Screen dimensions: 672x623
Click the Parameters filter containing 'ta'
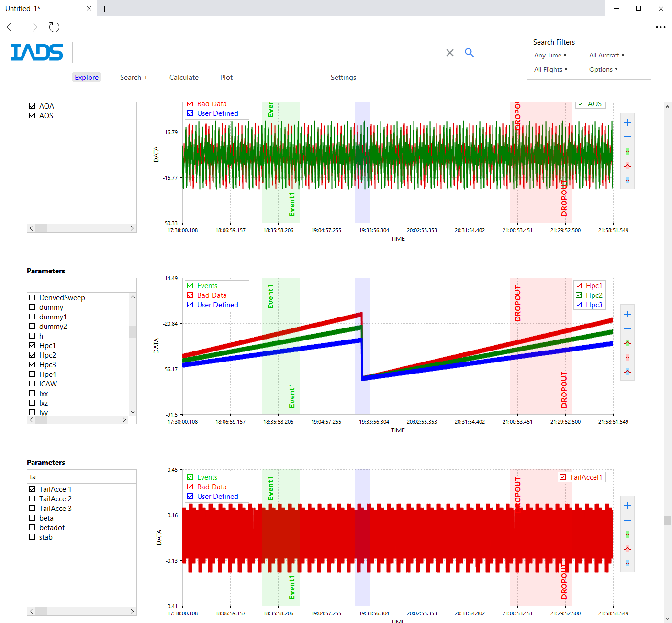[x=82, y=476]
